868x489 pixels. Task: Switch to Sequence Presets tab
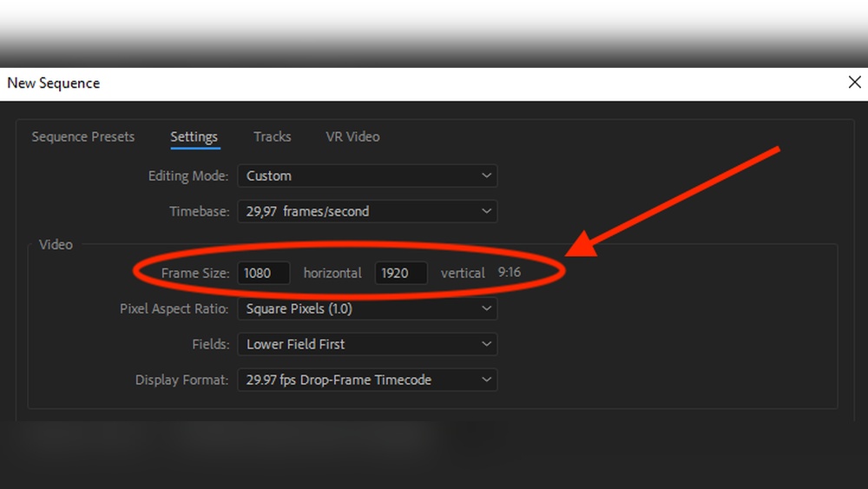coord(83,136)
